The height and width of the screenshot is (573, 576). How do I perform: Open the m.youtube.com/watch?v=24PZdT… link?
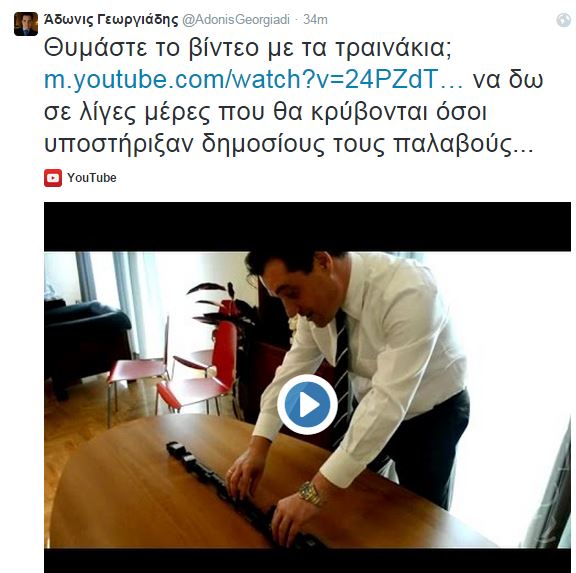point(253,79)
